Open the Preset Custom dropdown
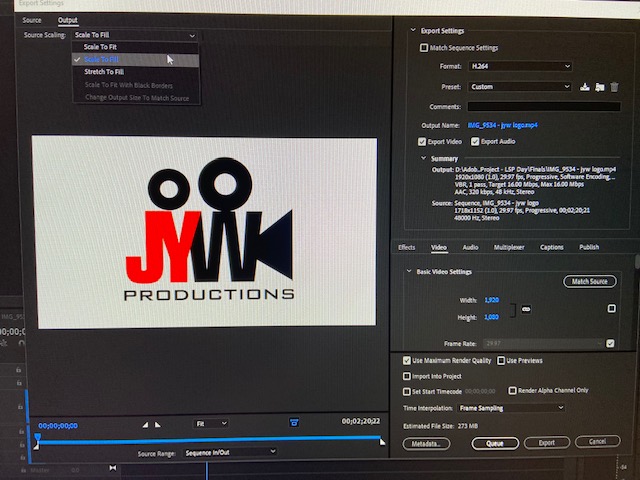This screenshot has height=480, width=640. [x=520, y=87]
